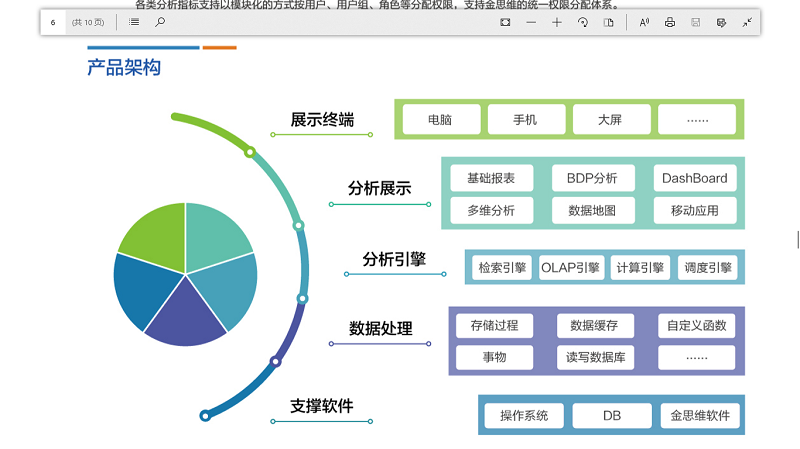
Task: Click the OLAP引擎 box
Action: click(571, 268)
